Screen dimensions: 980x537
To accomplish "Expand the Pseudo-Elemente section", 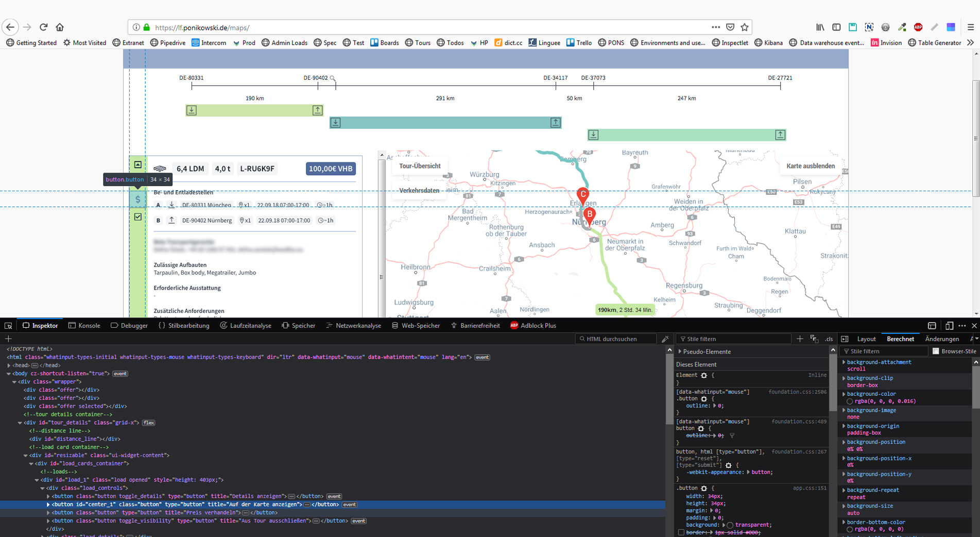I will (680, 352).
